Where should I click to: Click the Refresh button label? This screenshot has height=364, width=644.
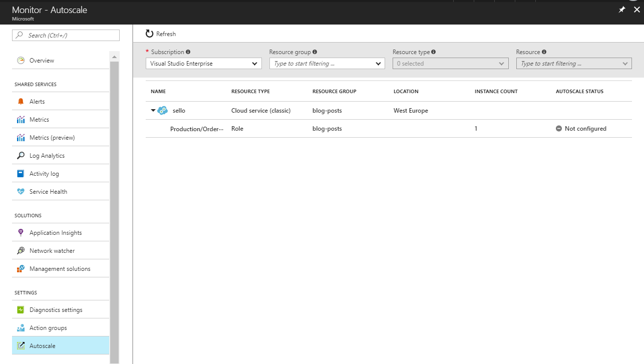pyautogui.click(x=166, y=34)
